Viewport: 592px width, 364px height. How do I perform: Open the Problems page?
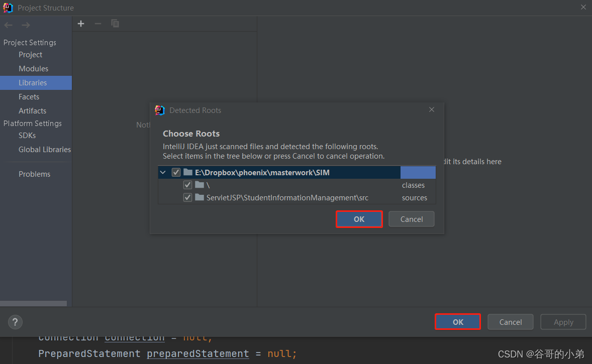34,174
